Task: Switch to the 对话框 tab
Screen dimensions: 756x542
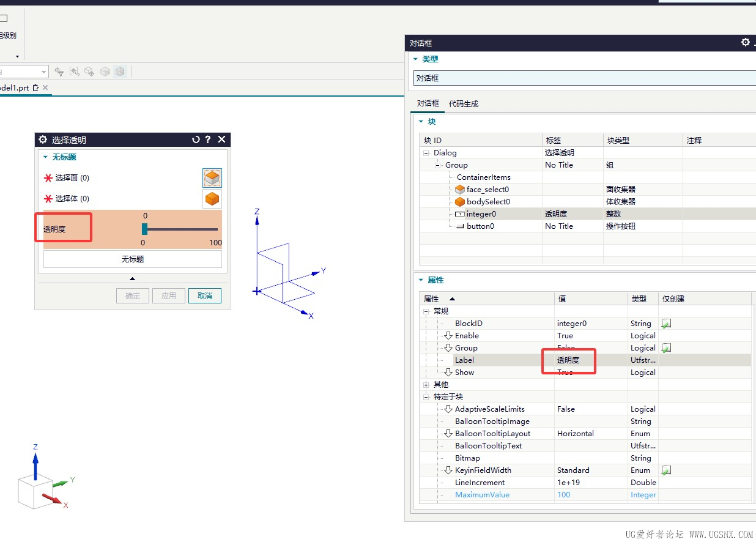Action: (x=428, y=104)
